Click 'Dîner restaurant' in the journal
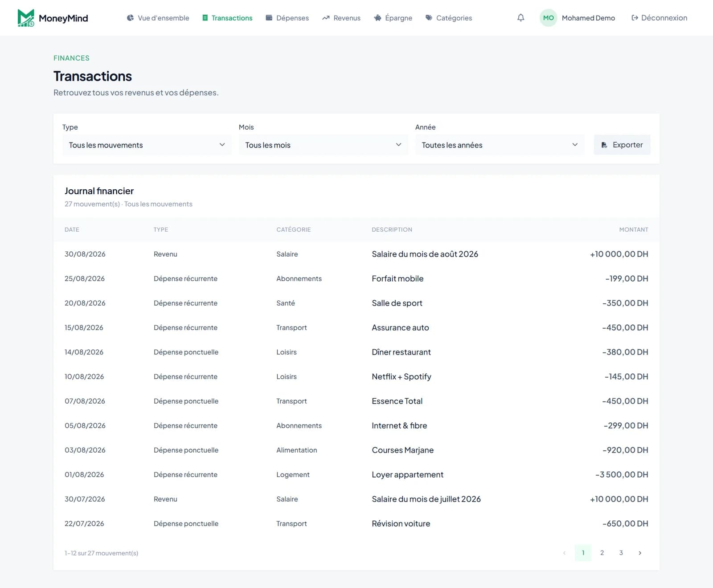Image resolution: width=713 pixels, height=588 pixels. pyautogui.click(x=402, y=352)
